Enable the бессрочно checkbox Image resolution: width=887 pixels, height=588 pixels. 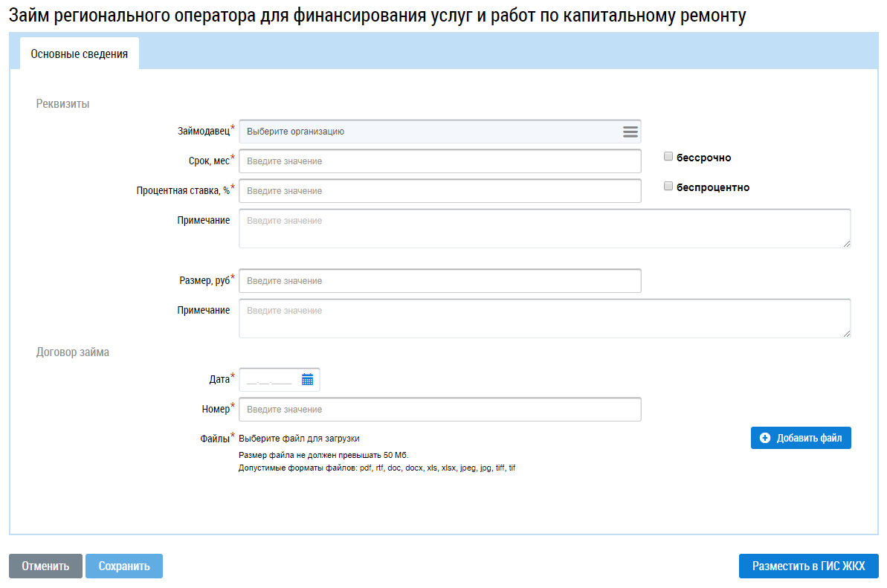tap(668, 157)
